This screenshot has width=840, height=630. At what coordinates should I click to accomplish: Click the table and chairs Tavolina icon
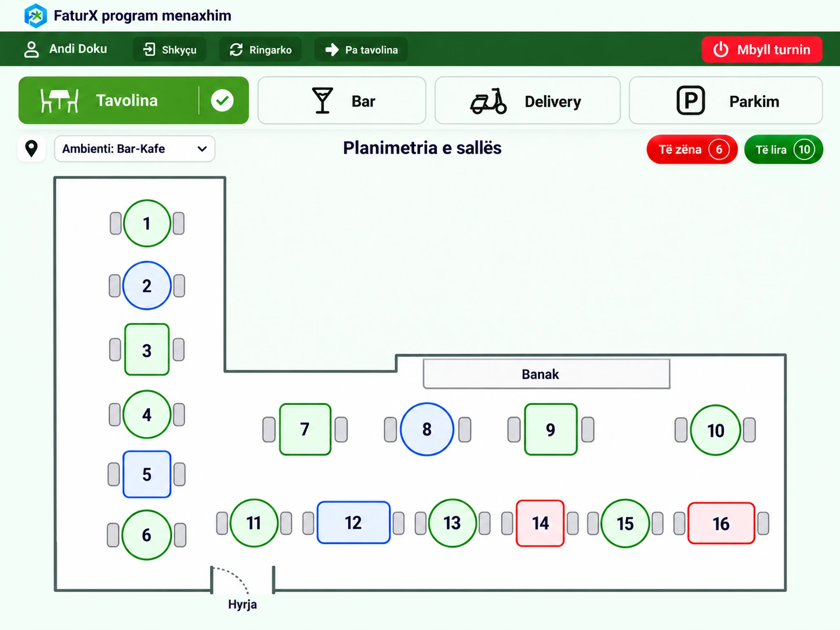pos(59,100)
